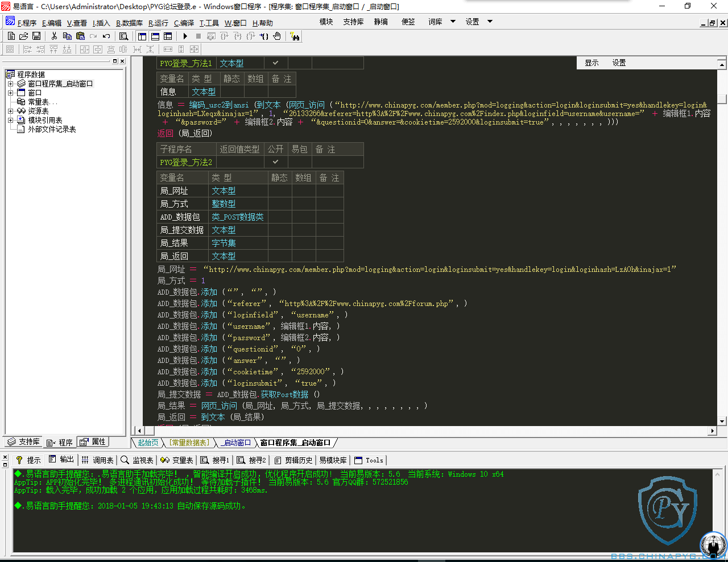Click the Save disk icon in toolbar
This screenshot has width=728, height=562.
point(36,36)
